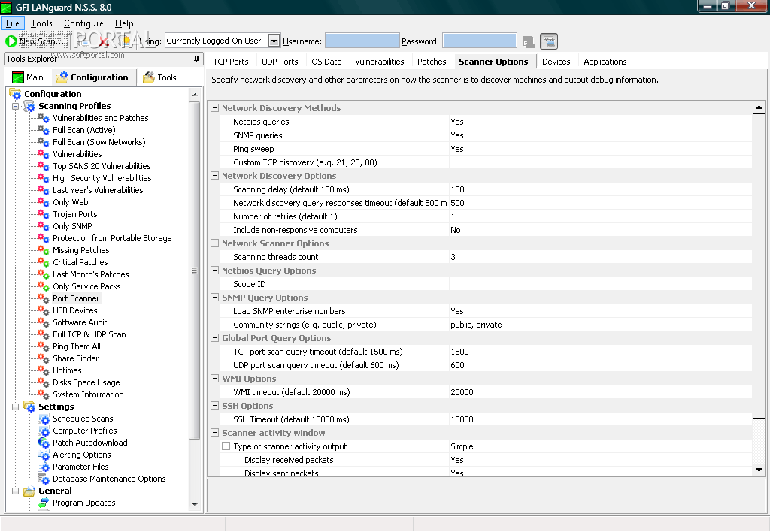Image resolution: width=770 pixels, height=532 pixels.
Task: Collapse the Network Discovery Methods group
Action: pyautogui.click(x=214, y=108)
